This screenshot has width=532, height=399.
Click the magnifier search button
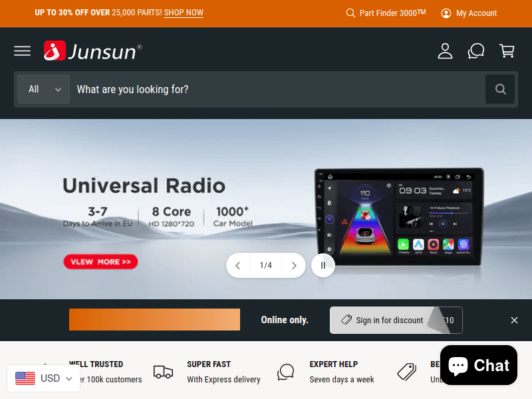coord(500,89)
